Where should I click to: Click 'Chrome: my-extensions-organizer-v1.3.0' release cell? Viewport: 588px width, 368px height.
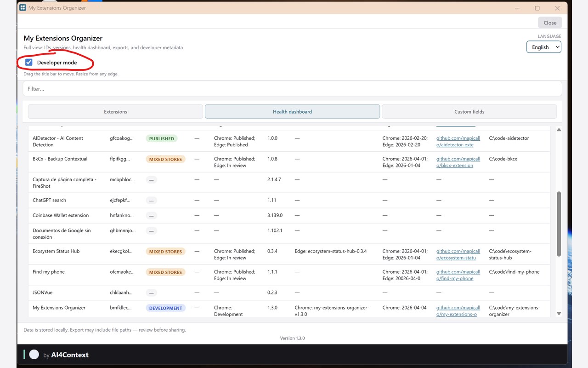[332, 311]
